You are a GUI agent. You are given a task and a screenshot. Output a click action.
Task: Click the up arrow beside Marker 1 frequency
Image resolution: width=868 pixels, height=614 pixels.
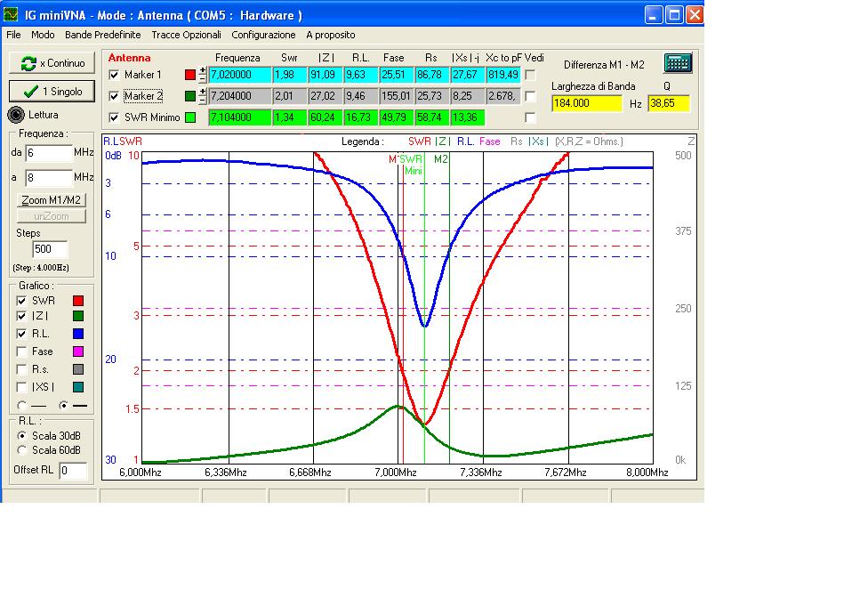[202, 70]
